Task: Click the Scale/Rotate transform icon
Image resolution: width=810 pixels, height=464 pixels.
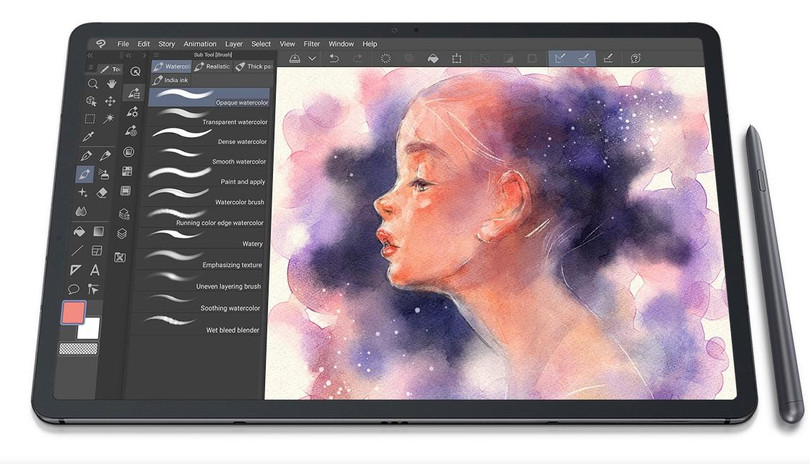Action: (x=457, y=58)
